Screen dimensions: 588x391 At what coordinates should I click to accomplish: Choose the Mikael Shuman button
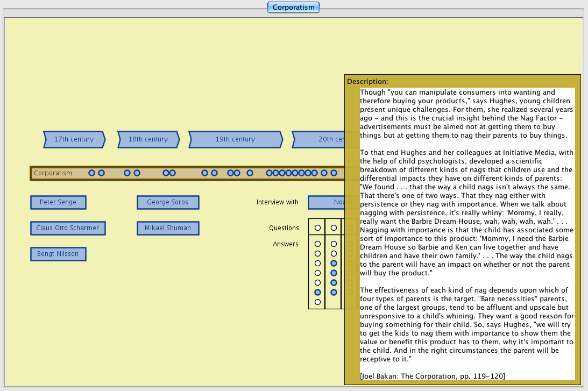click(x=168, y=228)
